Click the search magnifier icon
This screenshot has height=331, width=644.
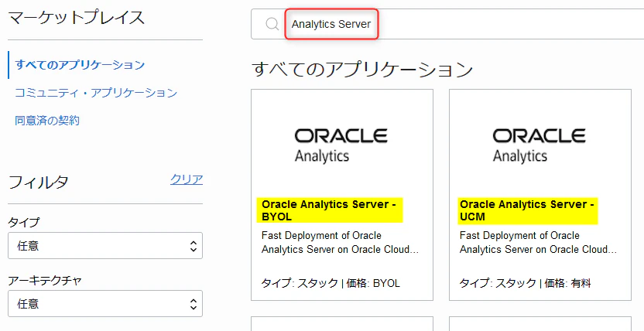pos(272,24)
